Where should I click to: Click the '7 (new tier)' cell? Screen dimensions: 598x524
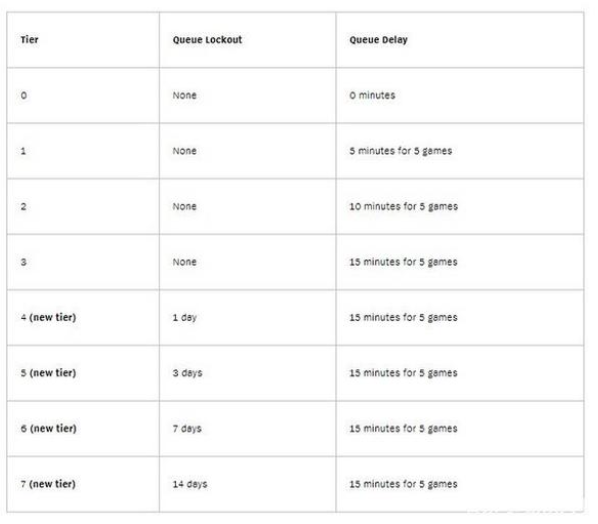pos(83,484)
